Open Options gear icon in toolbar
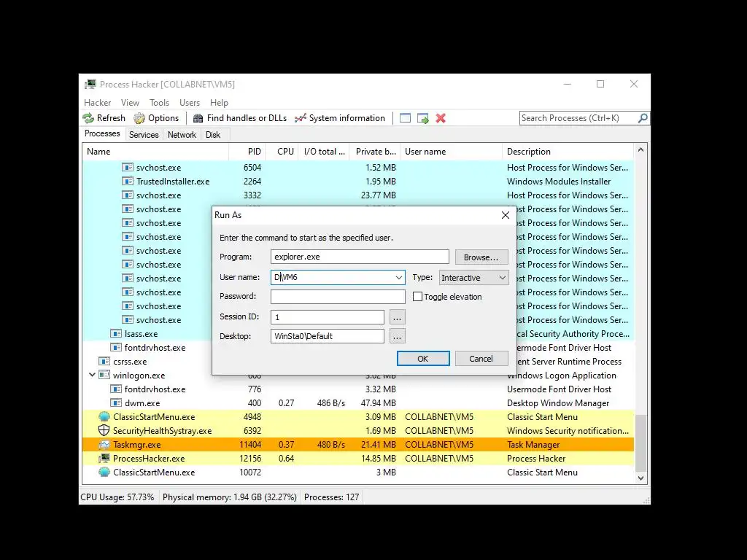The height and width of the screenshot is (560, 747). [x=139, y=118]
